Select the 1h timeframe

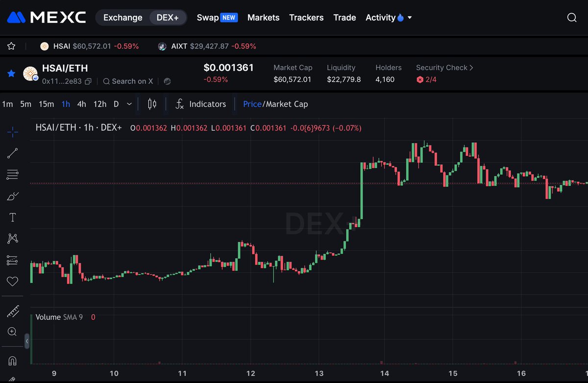point(66,104)
